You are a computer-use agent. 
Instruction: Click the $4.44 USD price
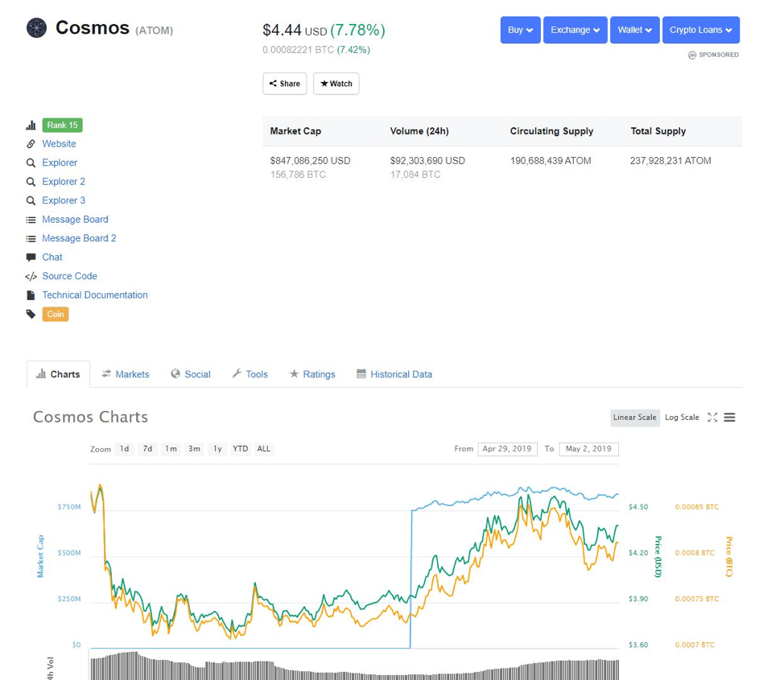[x=295, y=31]
